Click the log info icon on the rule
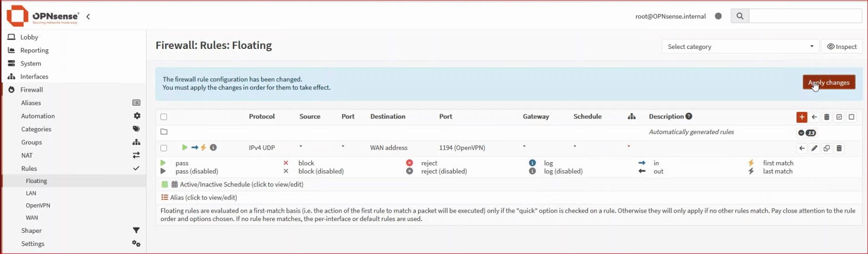 [x=213, y=148]
